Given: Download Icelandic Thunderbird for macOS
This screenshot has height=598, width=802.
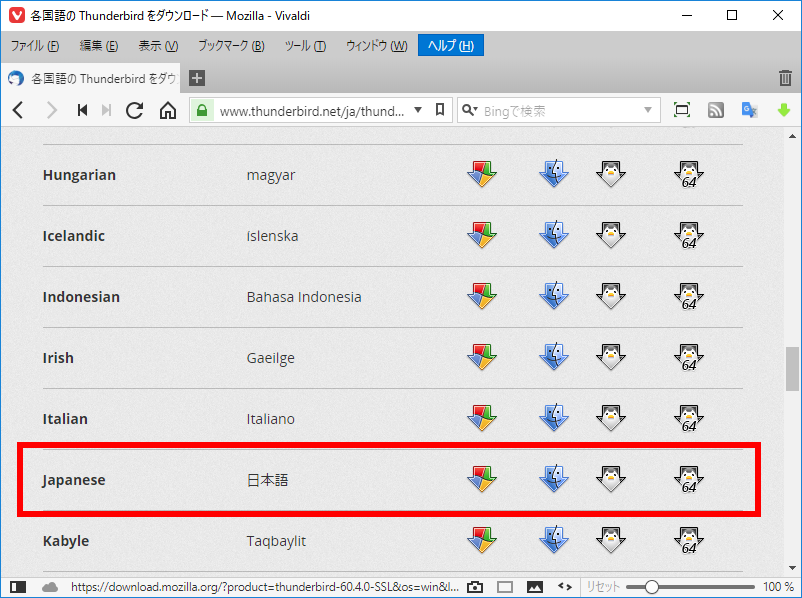Looking at the screenshot, I should click(554, 235).
